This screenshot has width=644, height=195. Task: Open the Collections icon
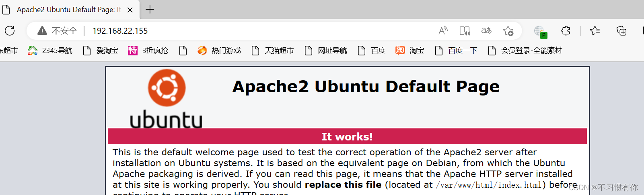click(x=621, y=30)
